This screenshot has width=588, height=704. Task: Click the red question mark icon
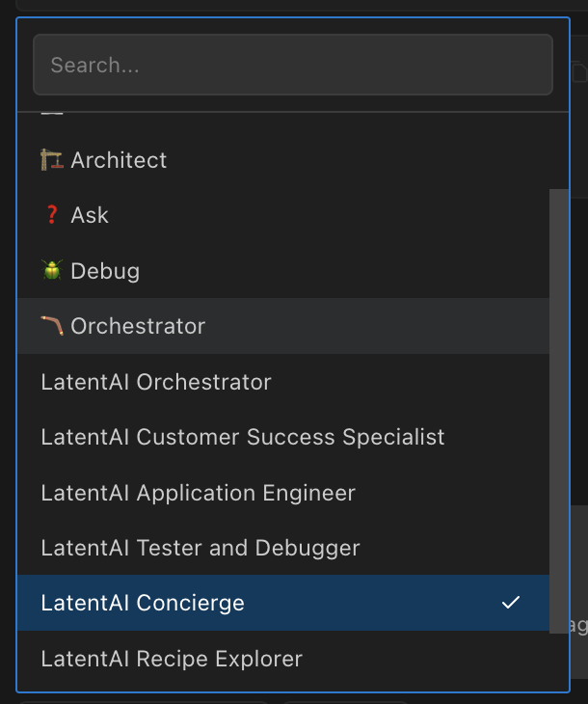coord(52,215)
